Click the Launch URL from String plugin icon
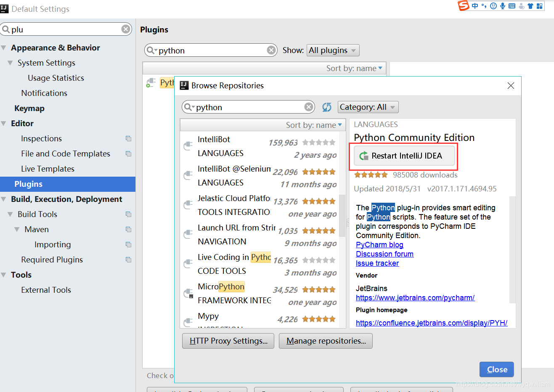Viewport: 554px width, 392px height. [188, 234]
